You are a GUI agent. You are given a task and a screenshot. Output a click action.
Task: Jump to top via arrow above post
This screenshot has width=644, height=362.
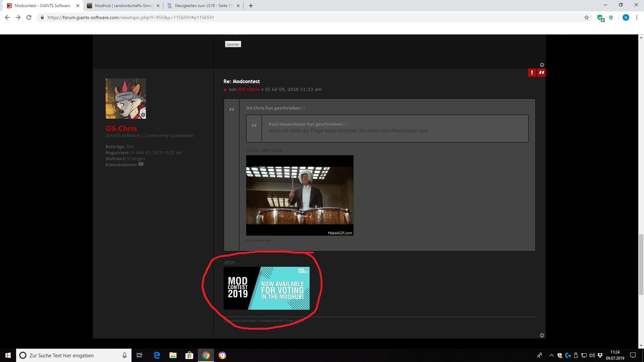click(x=542, y=65)
